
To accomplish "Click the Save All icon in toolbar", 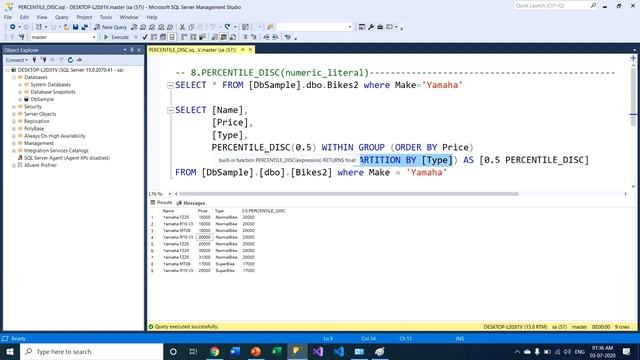I will 84,27.
